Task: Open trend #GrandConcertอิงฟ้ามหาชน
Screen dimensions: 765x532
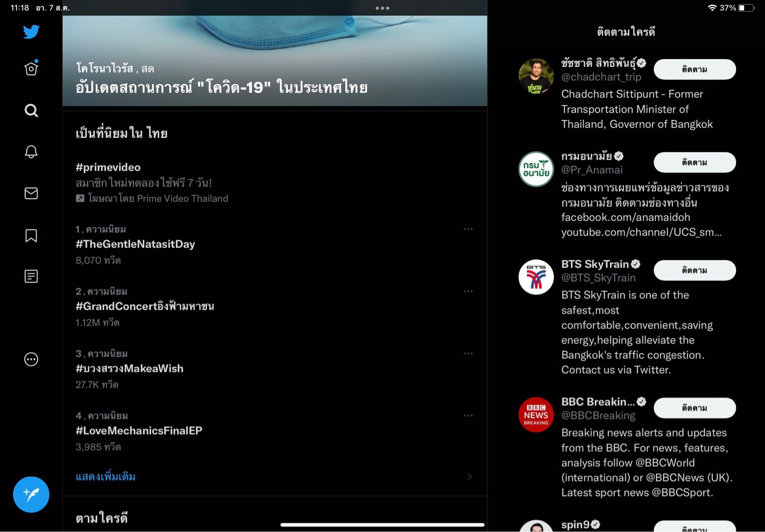Action: (275, 307)
